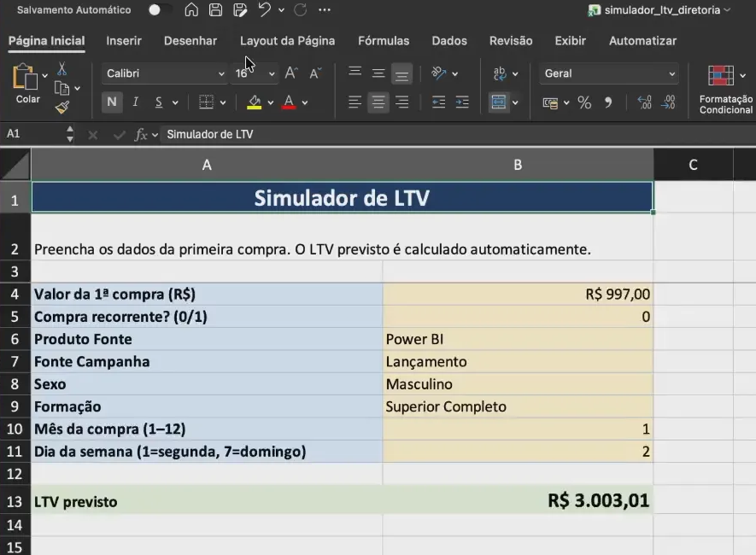The width and height of the screenshot is (756, 555).
Task: Click the Home icon in title bar
Action: tap(191, 9)
